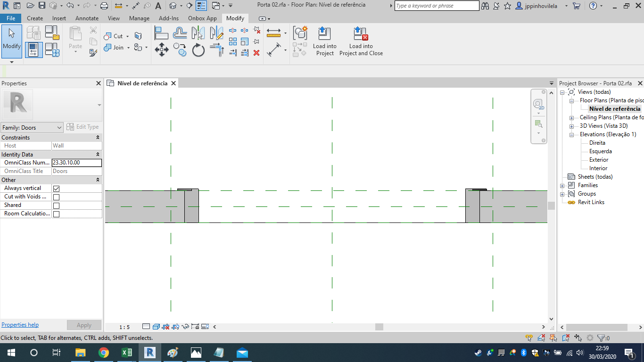Switch to the Annotate ribbon tab

tap(87, 18)
